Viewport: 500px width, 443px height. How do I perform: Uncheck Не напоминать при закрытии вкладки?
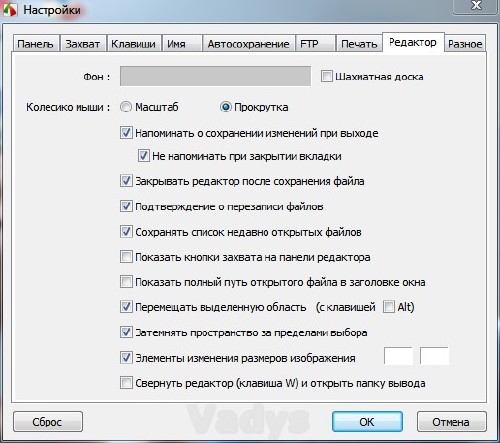click(x=144, y=156)
